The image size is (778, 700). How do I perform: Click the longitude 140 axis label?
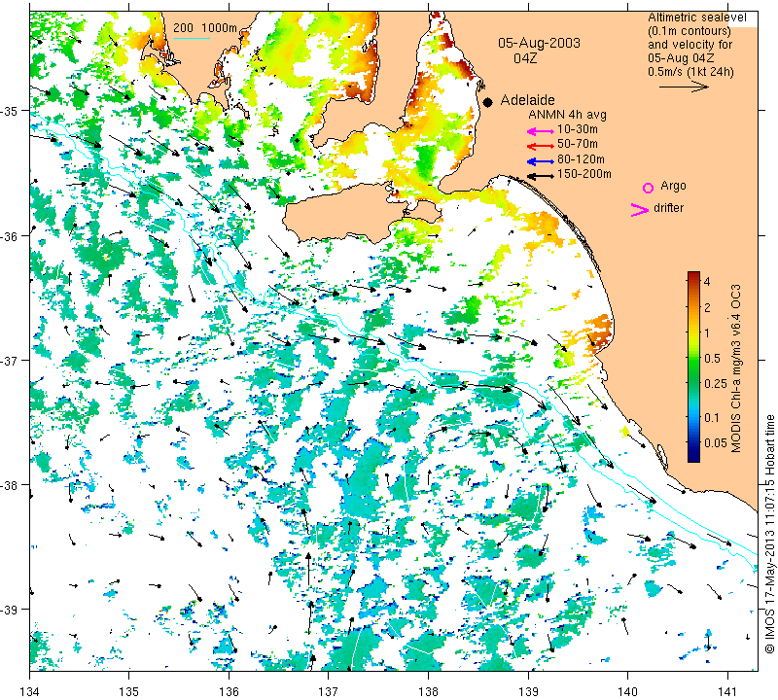pyautogui.click(x=627, y=691)
